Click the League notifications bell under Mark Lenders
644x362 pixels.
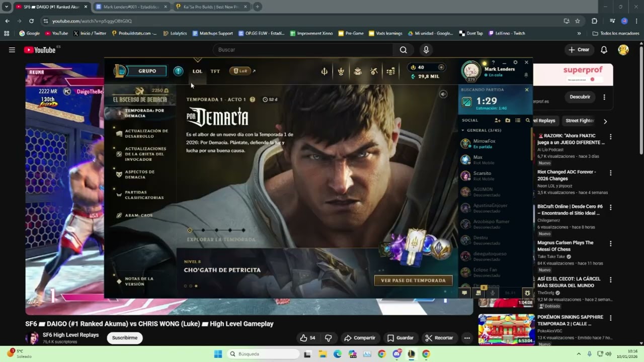click(x=526, y=75)
